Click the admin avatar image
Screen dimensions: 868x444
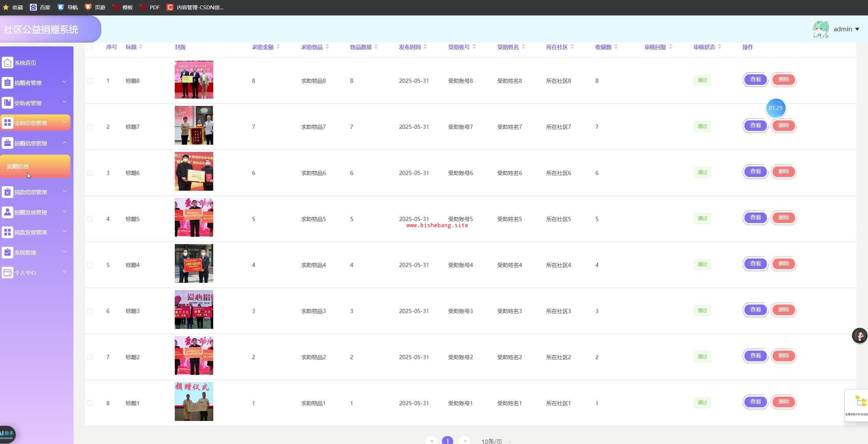coord(821,29)
